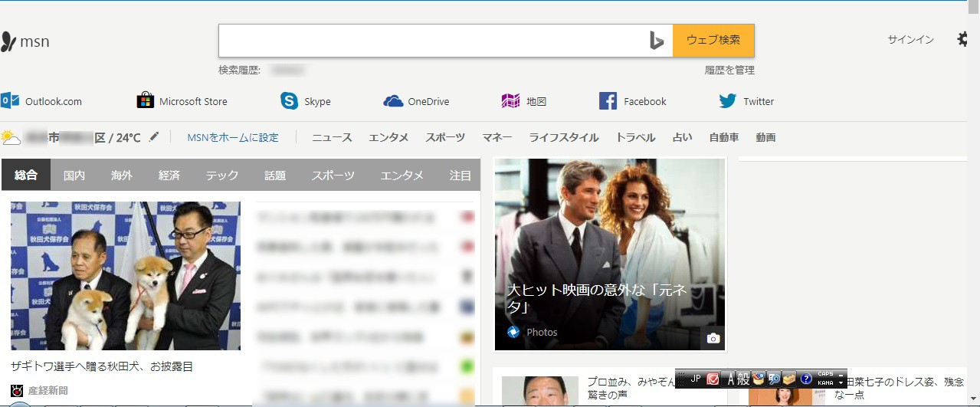The image size is (980, 407).
Task: Toggle the IME input mode 'A' button
Action: (x=731, y=379)
